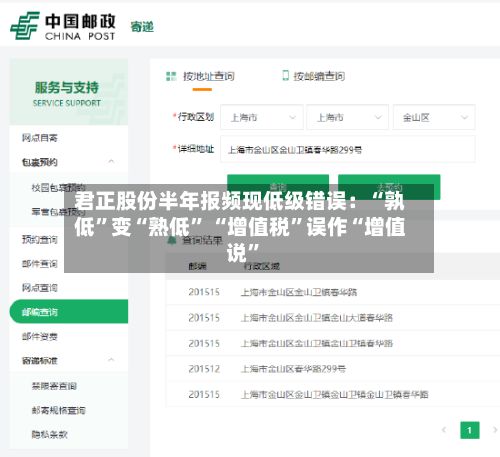The image size is (500, 457).
Task: Click the grid icon beside 按地址查询
Action: 171,76
